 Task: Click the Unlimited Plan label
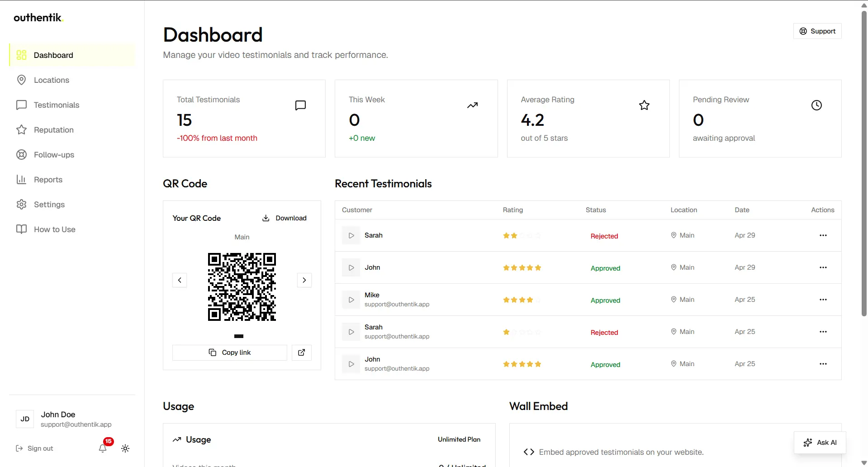459,439
